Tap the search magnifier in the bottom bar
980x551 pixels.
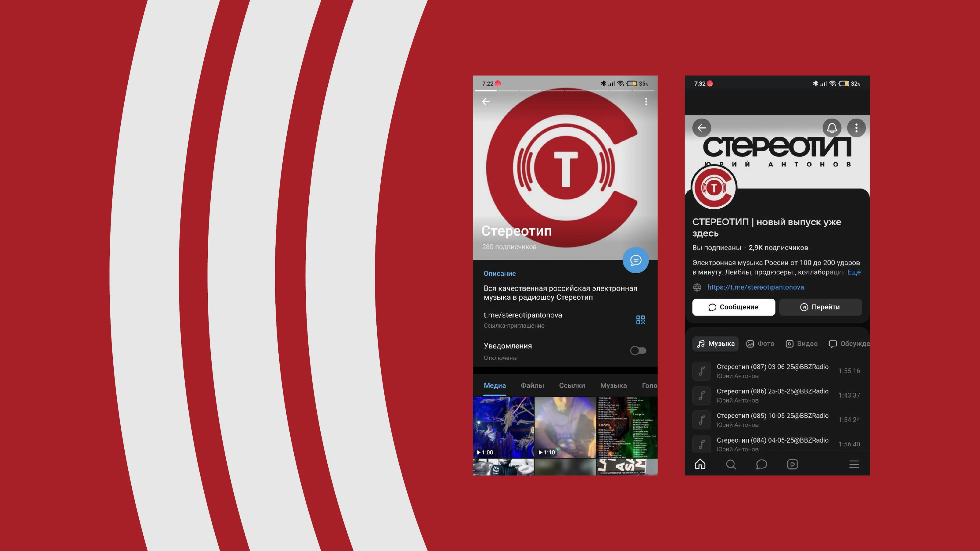click(x=731, y=464)
